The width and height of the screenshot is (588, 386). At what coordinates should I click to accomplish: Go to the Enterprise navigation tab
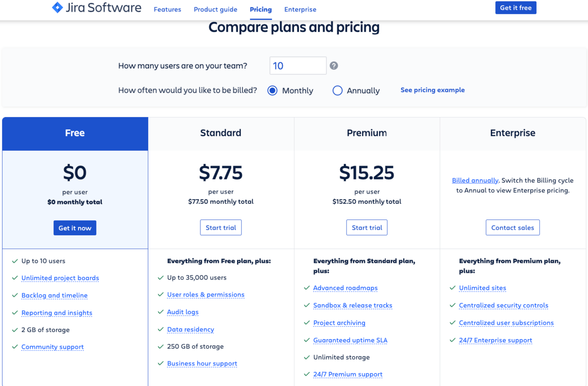click(300, 9)
